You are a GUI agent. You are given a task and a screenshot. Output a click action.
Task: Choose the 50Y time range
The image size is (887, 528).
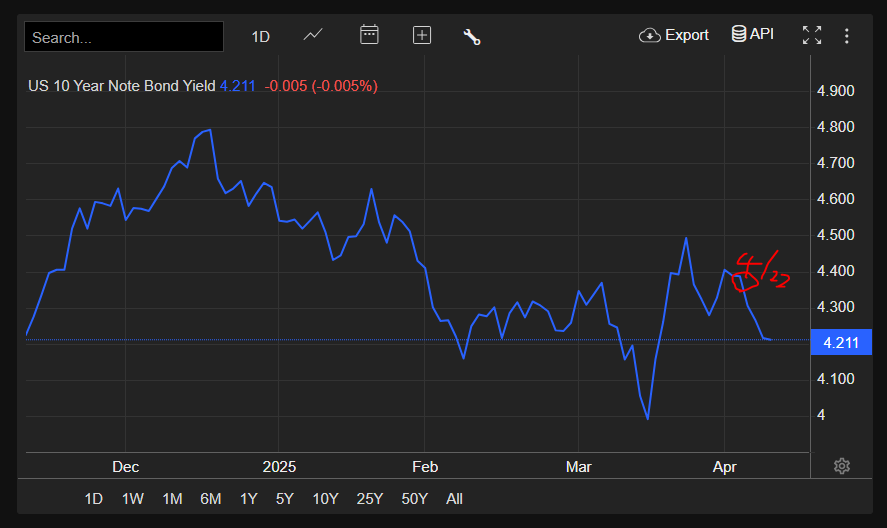pyautogui.click(x=414, y=499)
